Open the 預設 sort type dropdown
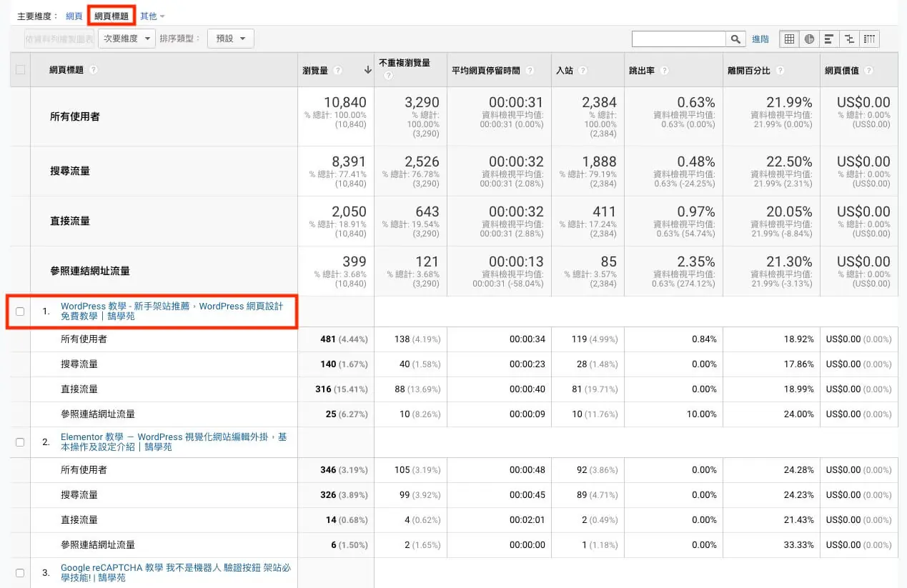This screenshot has width=907, height=588. (230, 39)
